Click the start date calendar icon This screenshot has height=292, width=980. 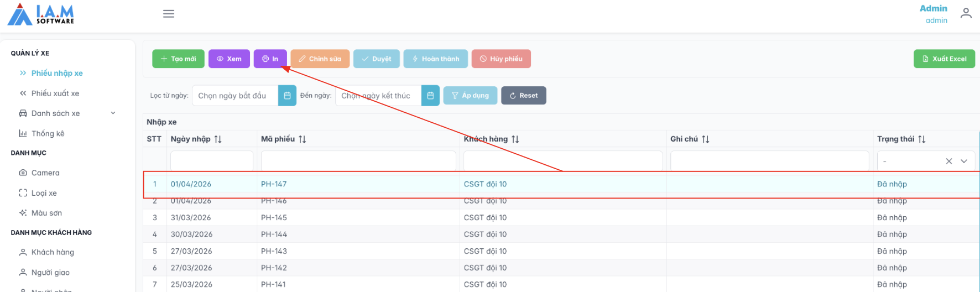(x=287, y=96)
